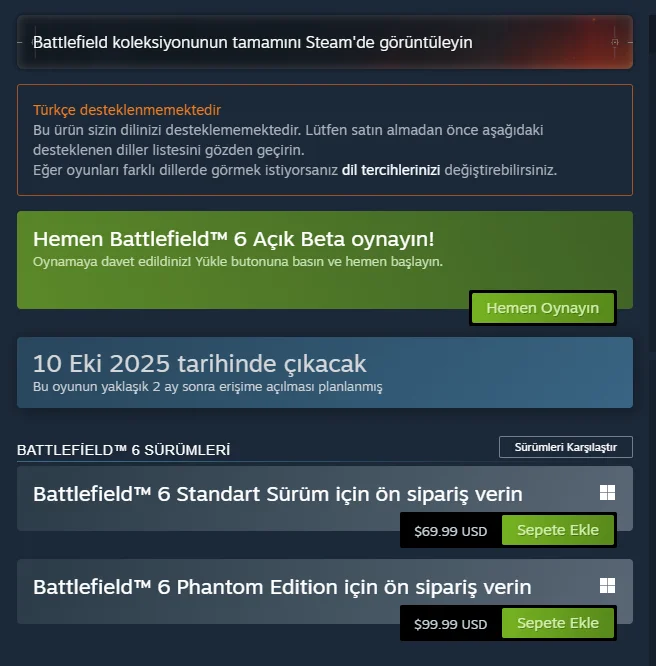The width and height of the screenshot is (656, 666).
Task: Add Standart Sürüm to cart via 'Sepete Ekle'
Action: coord(558,530)
